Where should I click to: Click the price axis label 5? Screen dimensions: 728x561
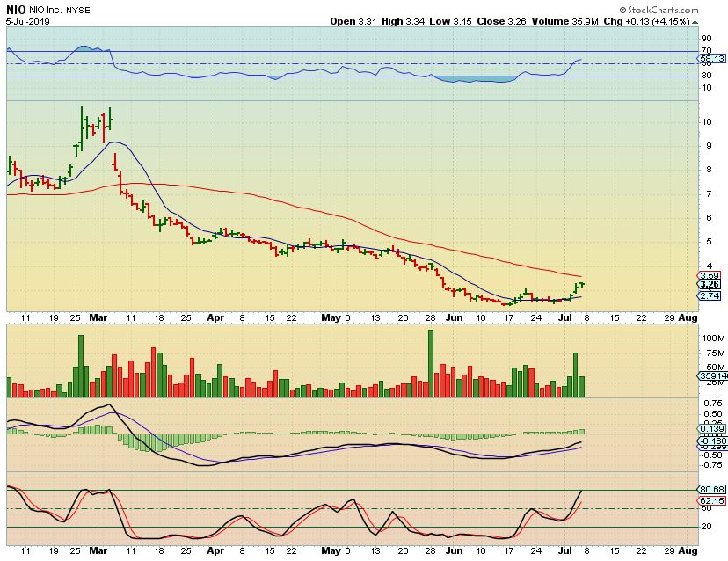click(709, 242)
